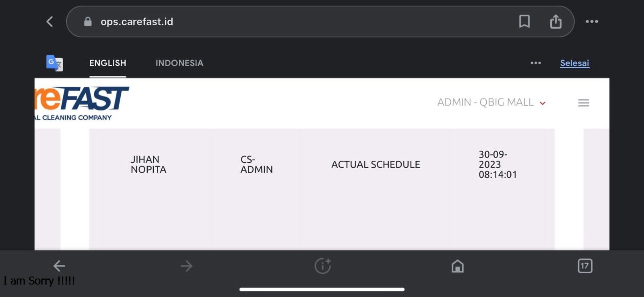Image resolution: width=644 pixels, height=297 pixels.
Task: Open translate bar more options dots
Action: click(x=536, y=63)
